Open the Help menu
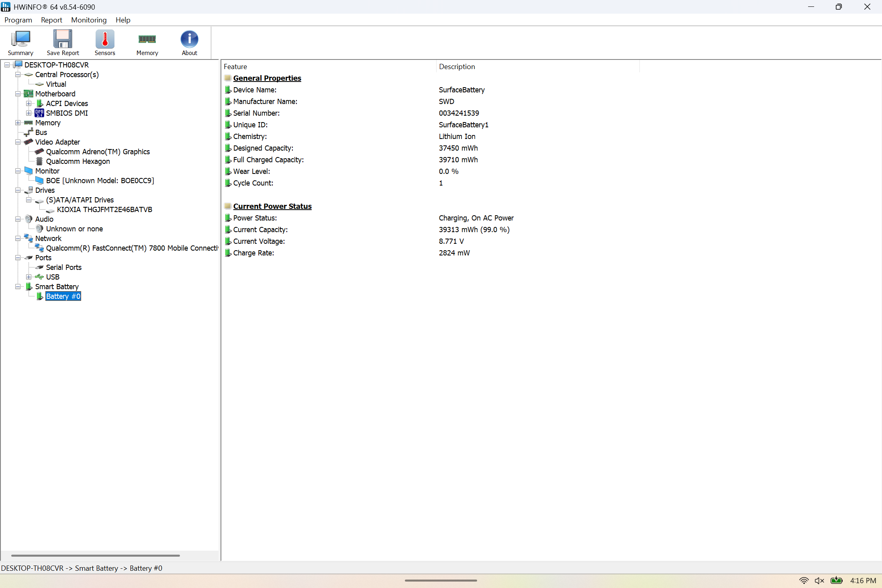882x588 pixels. point(123,20)
